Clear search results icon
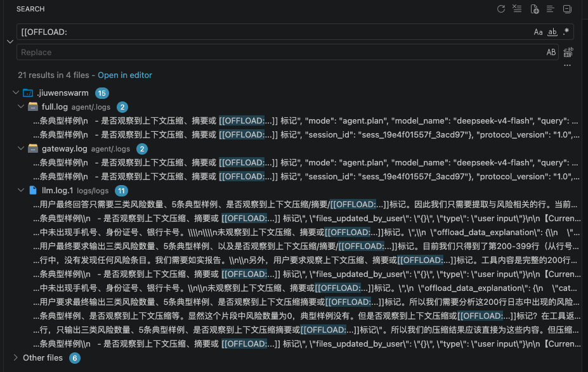This screenshot has width=588, height=372. pyautogui.click(x=517, y=9)
